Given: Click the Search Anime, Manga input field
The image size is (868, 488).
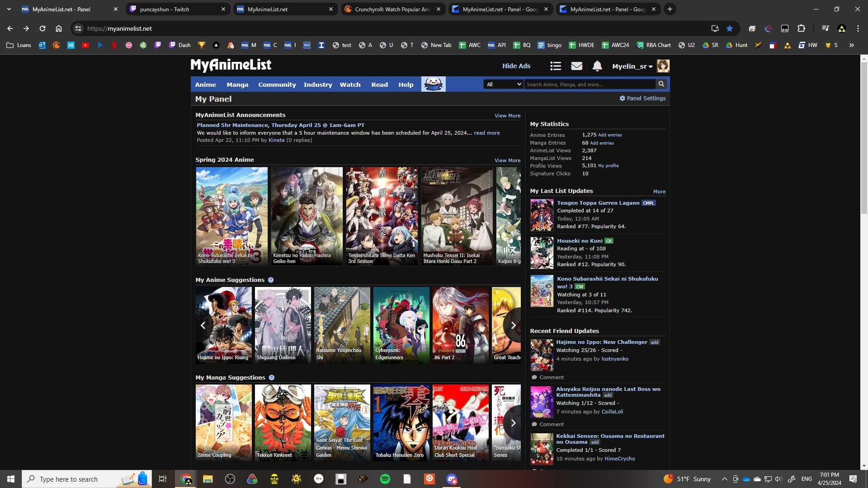Looking at the screenshot, I should tap(589, 84).
